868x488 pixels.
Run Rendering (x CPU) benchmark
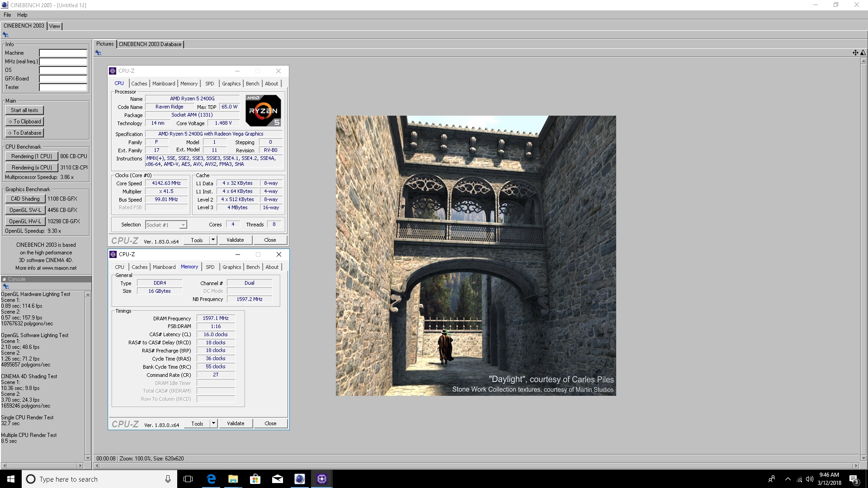tap(32, 168)
